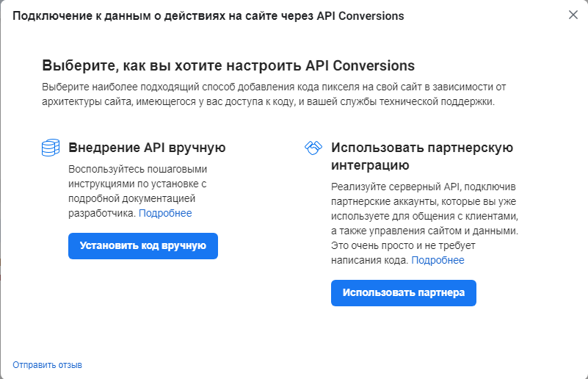Screen dimensions: 588x379
Task: Click the handshake partner integration icon
Action: coord(313,148)
